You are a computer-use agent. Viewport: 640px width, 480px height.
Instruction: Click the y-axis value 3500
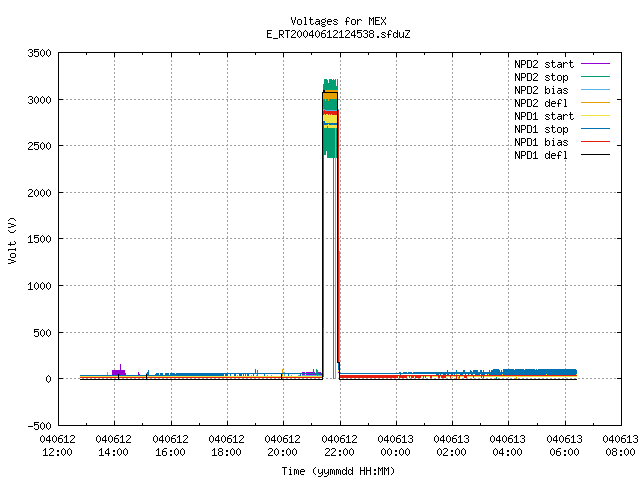(x=40, y=53)
